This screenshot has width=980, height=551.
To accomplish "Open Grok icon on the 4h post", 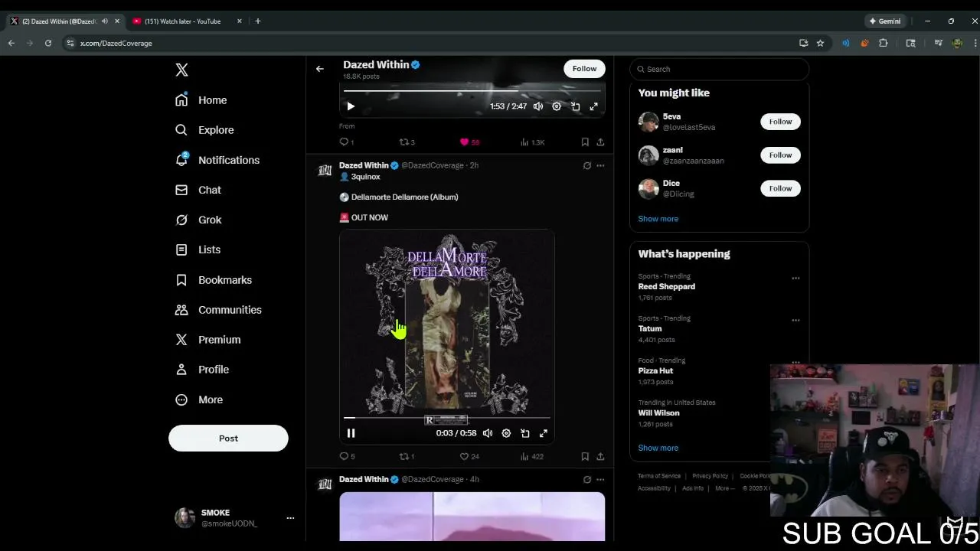I will pos(587,479).
